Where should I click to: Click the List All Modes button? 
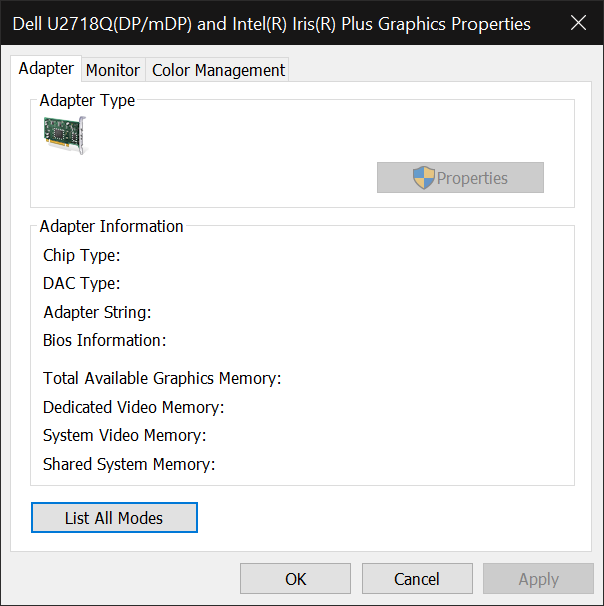tap(114, 517)
